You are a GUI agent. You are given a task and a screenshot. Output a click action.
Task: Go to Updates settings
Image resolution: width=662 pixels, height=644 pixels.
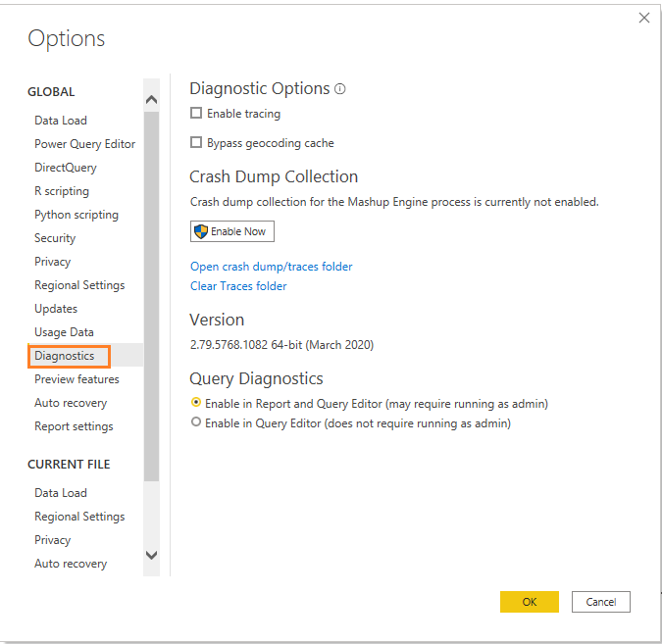click(56, 309)
